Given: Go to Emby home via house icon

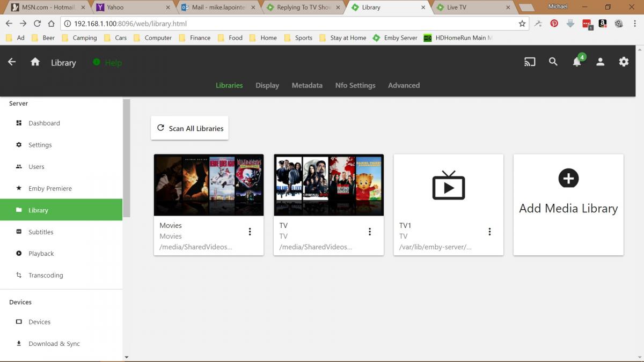Looking at the screenshot, I should point(35,62).
